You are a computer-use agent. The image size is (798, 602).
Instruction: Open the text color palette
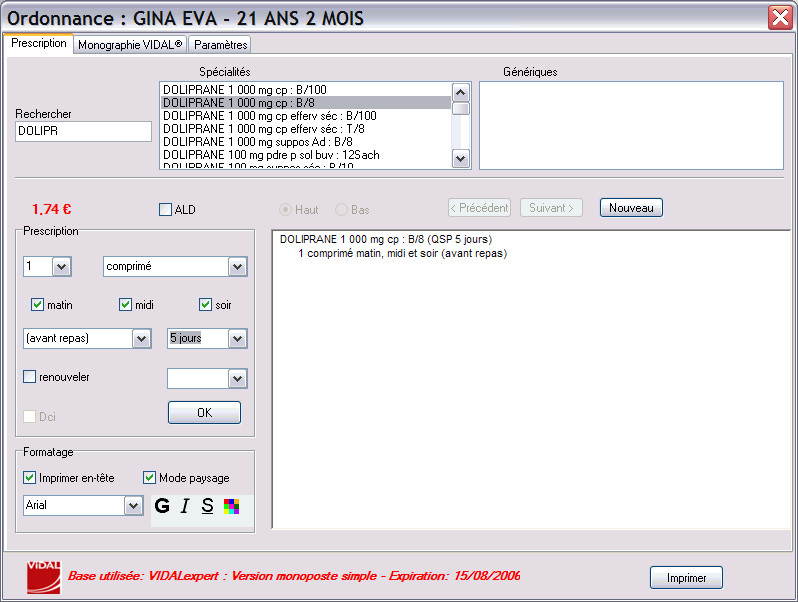pos(232,506)
